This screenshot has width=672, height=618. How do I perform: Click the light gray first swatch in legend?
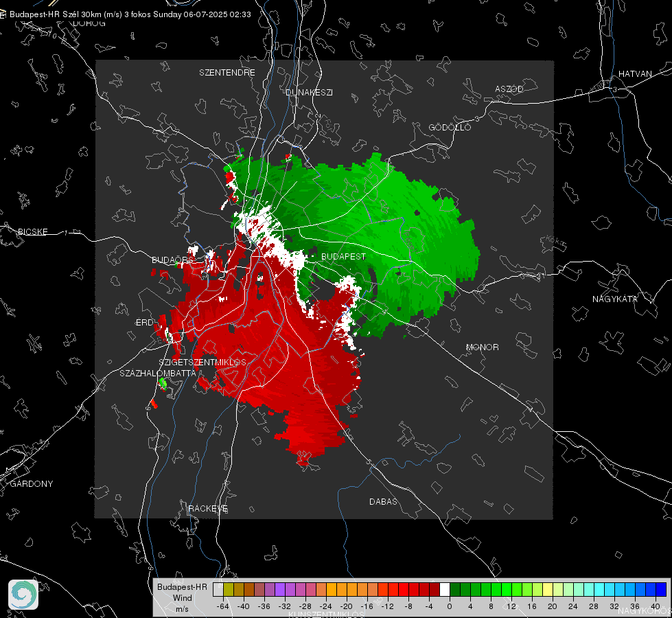point(218,590)
